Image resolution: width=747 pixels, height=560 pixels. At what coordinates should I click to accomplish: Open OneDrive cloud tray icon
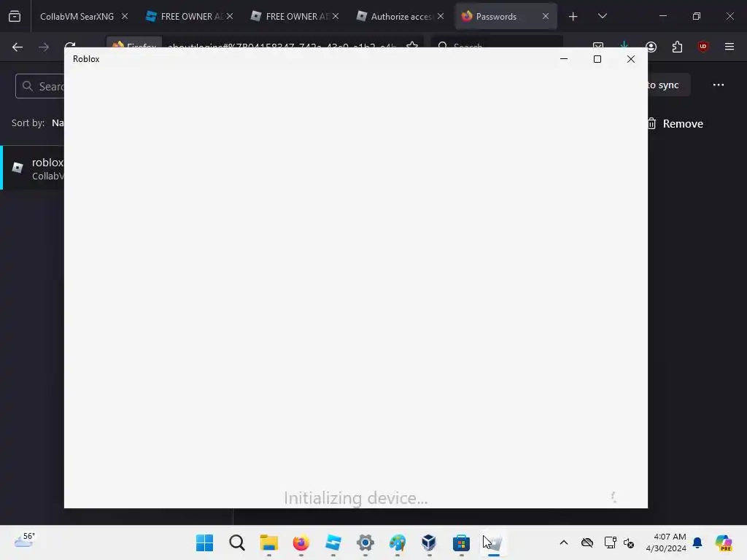pos(587,542)
